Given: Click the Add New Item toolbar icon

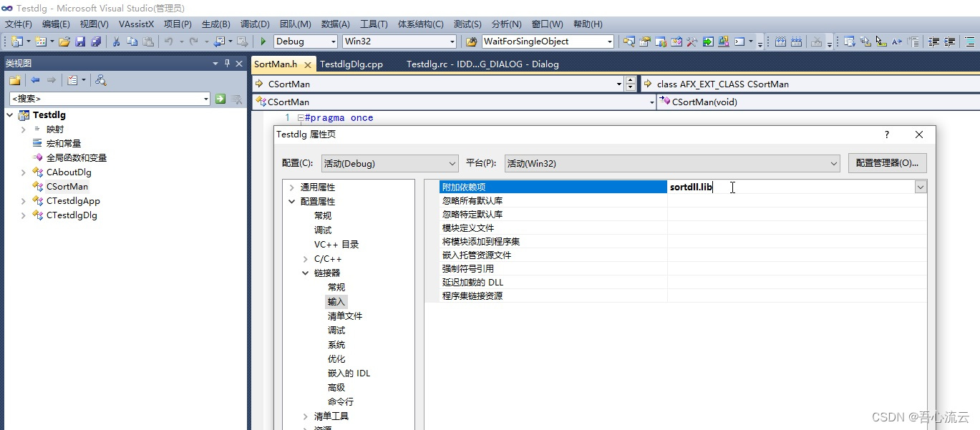Looking at the screenshot, I should tap(40, 41).
